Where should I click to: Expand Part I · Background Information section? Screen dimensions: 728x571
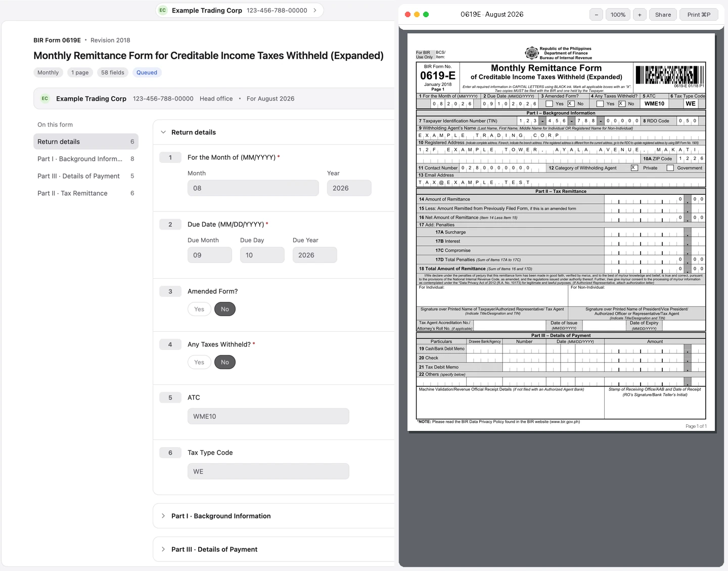point(163,516)
